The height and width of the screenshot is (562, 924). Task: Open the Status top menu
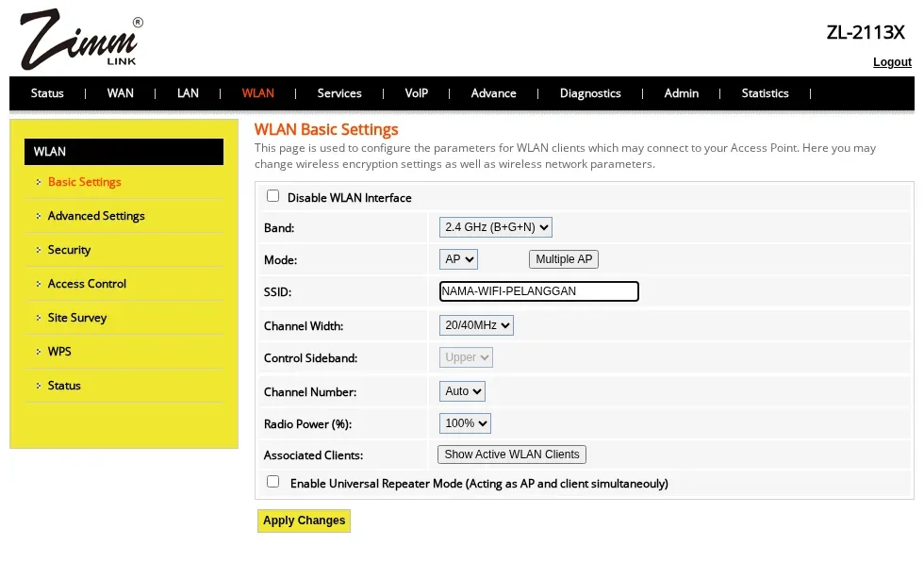tap(47, 93)
